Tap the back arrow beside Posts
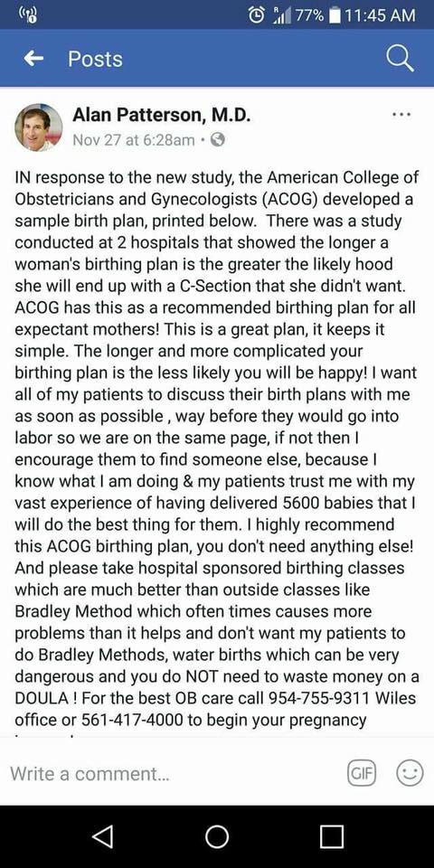 coord(34,58)
